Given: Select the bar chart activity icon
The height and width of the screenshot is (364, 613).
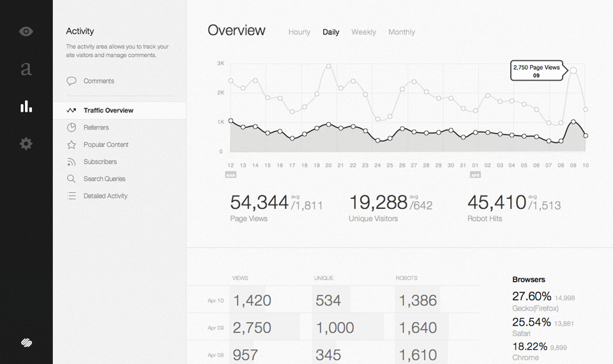Looking at the screenshot, I should pyautogui.click(x=26, y=106).
